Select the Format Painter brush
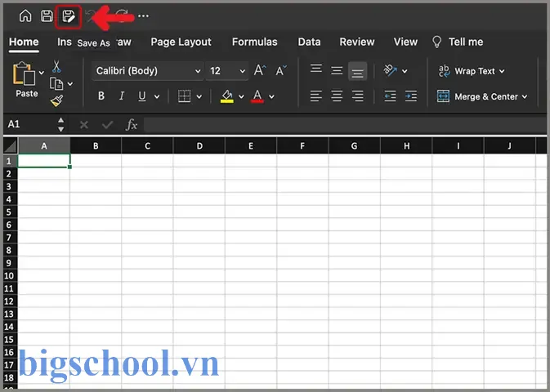The width and height of the screenshot is (550, 392). tap(57, 100)
